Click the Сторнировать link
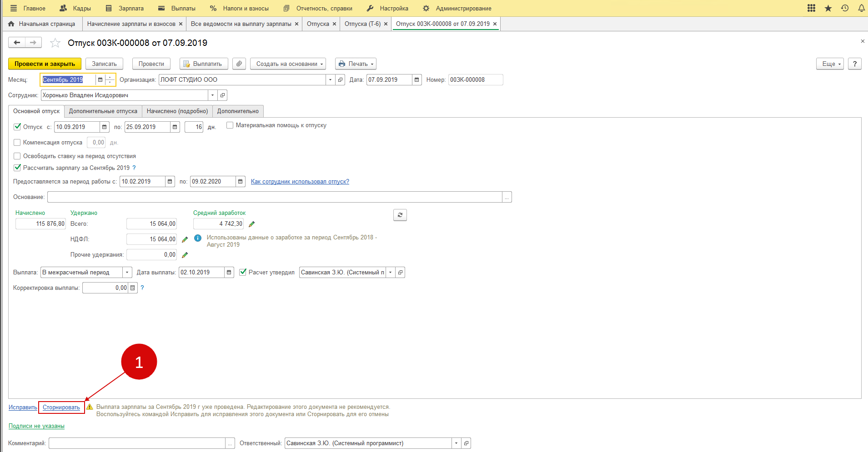This screenshot has height=452, width=868. tap(61, 407)
